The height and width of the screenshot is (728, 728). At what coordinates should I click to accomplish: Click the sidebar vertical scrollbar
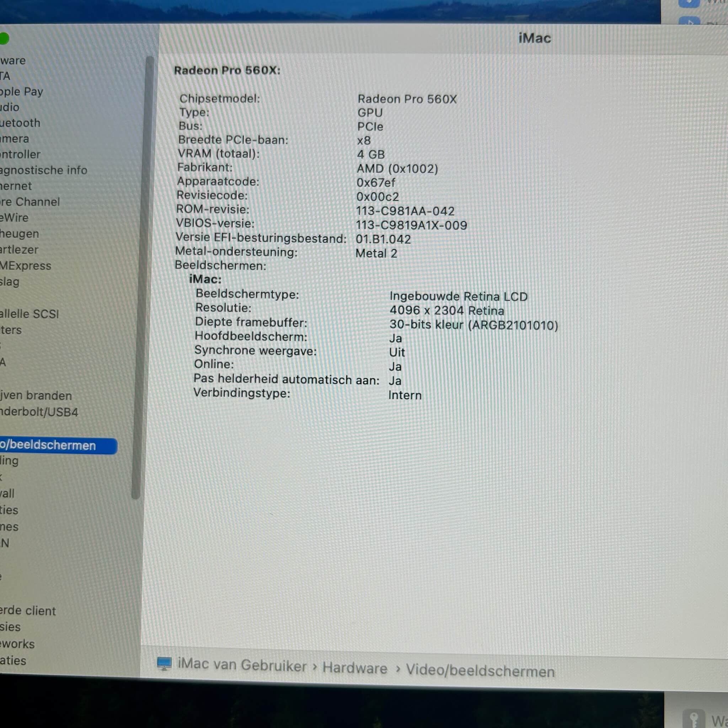click(143, 278)
